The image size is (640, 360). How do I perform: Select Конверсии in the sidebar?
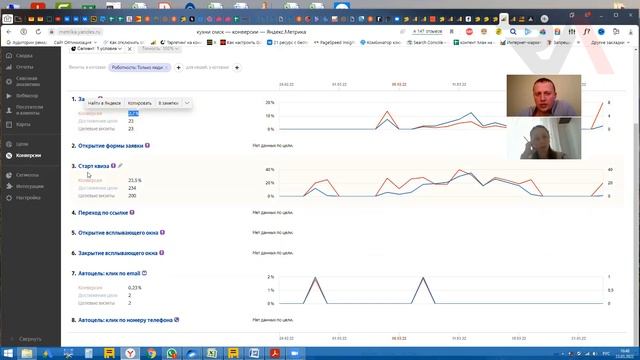click(28, 156)
